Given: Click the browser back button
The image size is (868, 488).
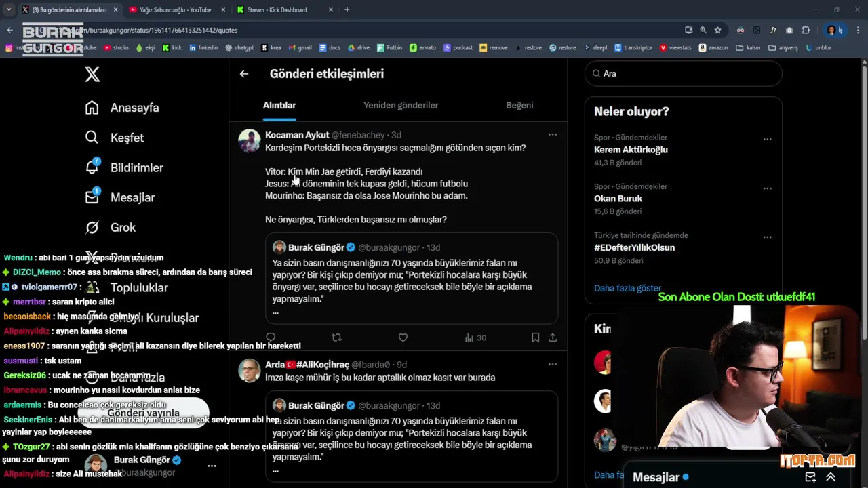Looking at the screenshot, I should pos(9,30).
